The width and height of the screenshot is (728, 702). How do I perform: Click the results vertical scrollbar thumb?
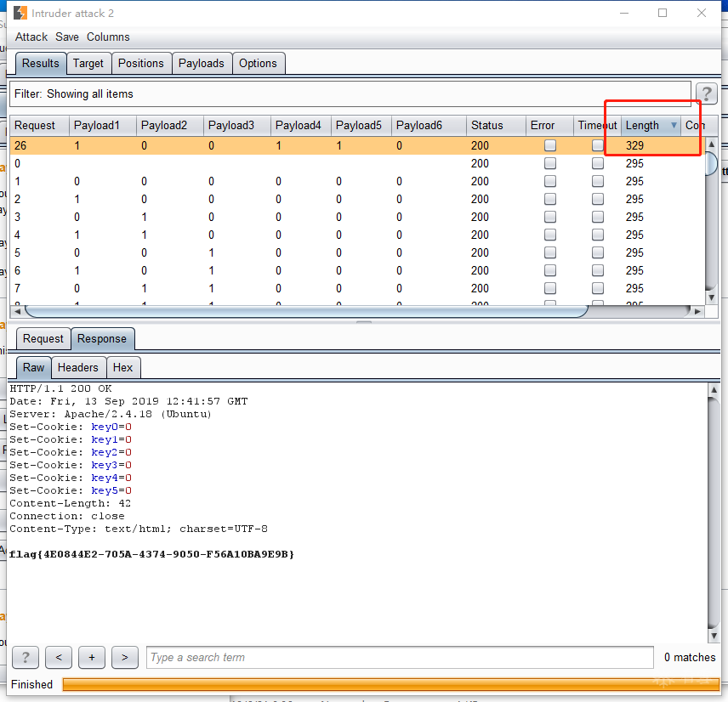click(711, 164)
